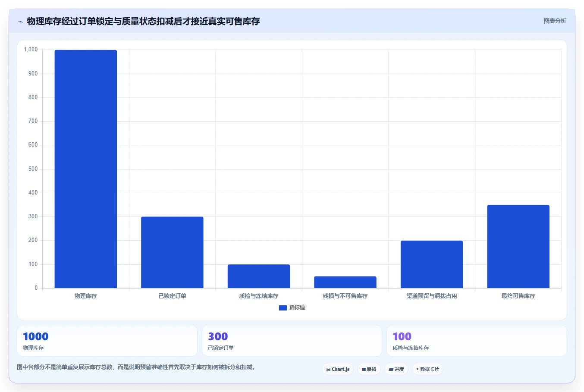This screenshot has height=392, width=584.
Task: Click the y-axis value 500
Action: [33, 169]
